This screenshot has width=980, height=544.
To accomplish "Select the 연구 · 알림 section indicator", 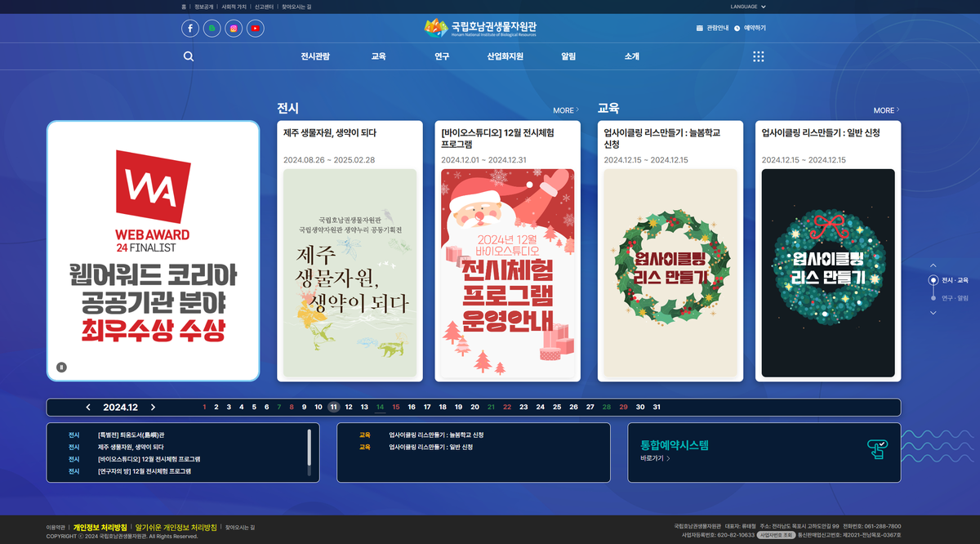I will click(x=950, y=298).
